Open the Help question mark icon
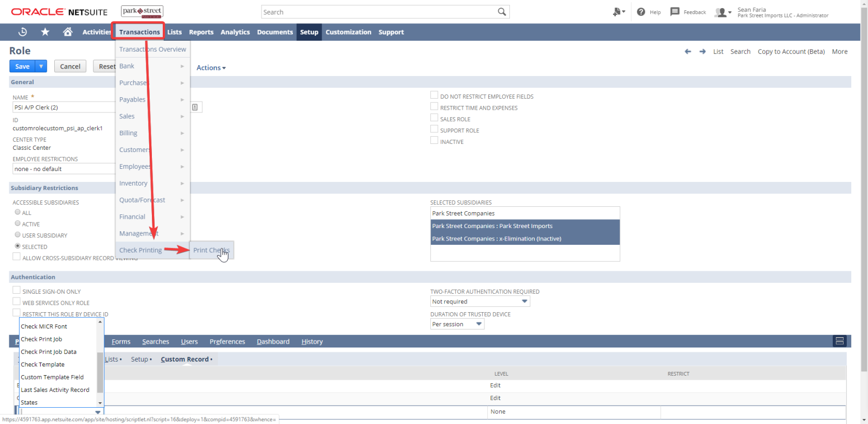868x424 pixels. pos(641,12)
